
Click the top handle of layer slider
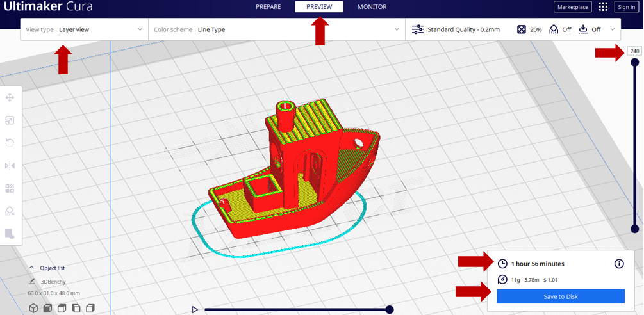[635, 62]
